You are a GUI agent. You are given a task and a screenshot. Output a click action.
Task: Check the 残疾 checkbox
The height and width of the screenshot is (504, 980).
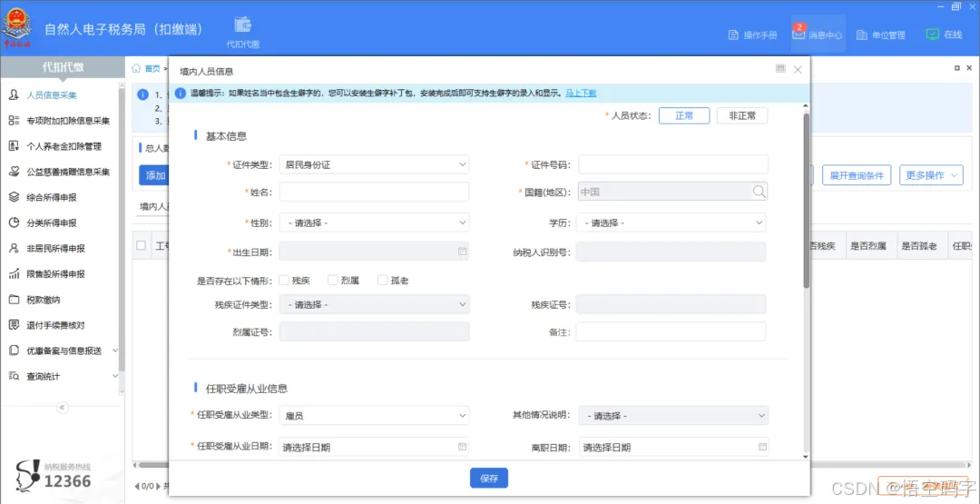[x=284, y=280]
